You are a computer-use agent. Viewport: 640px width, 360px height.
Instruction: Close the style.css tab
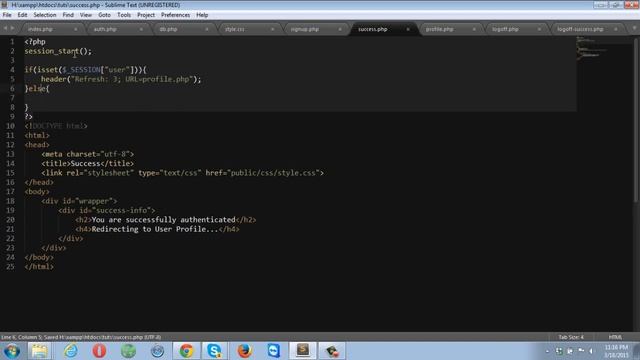[x=272, y=29]
